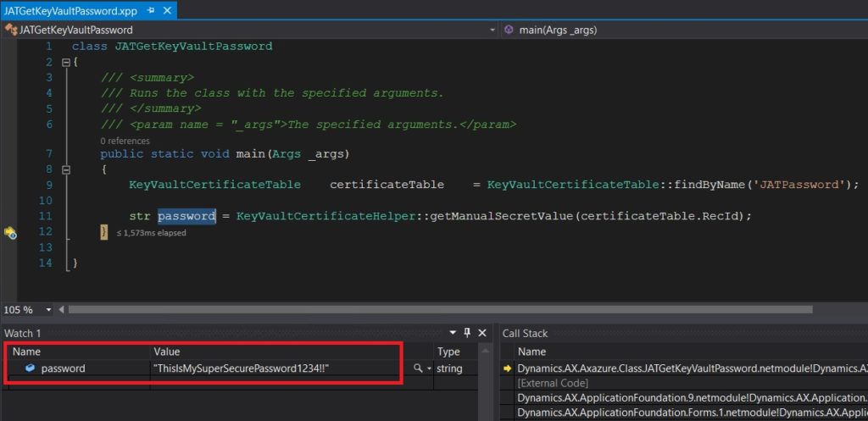Click the password variable on line 11
868x421 pixels.
[x=186, y=216]
